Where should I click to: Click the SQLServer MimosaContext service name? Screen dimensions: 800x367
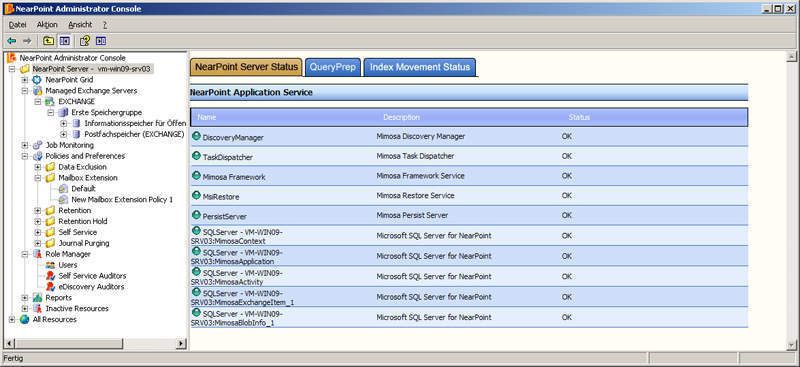pyautogui.click(x=237, y=236)
